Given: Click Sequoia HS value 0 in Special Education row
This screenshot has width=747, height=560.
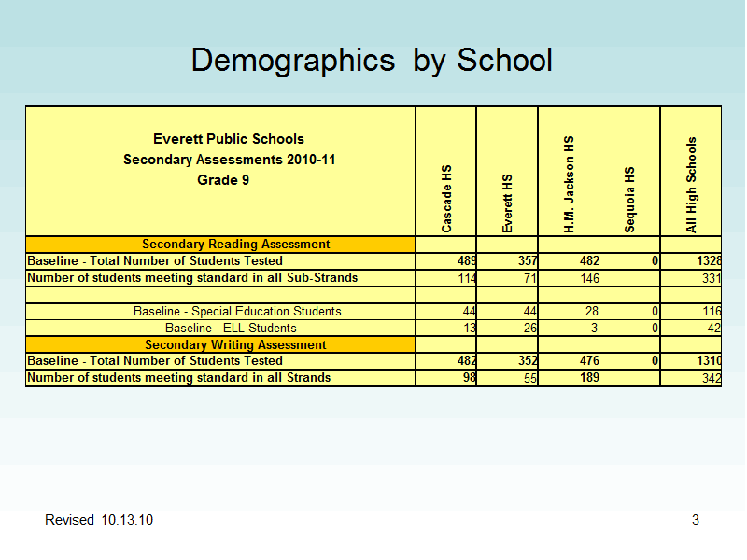Looking at the screenshot, I should pyautogui.click(x=655, y=312).
